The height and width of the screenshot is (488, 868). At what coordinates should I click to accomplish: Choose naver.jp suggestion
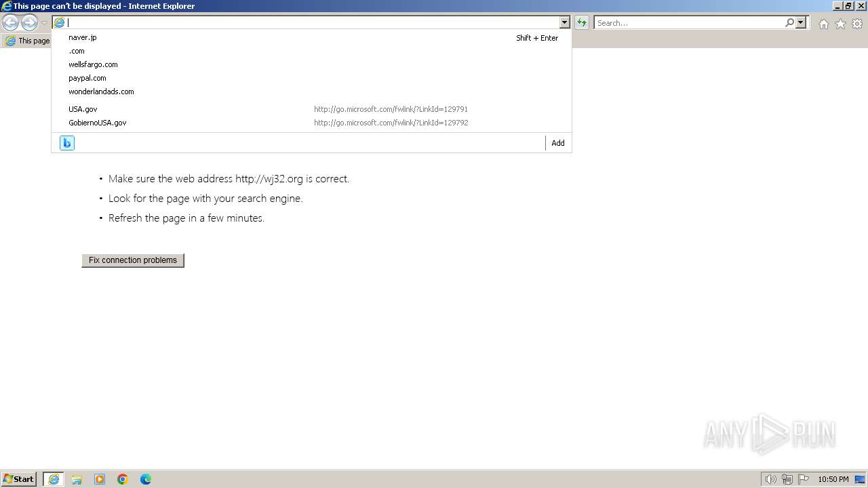(x=312, y=37)
